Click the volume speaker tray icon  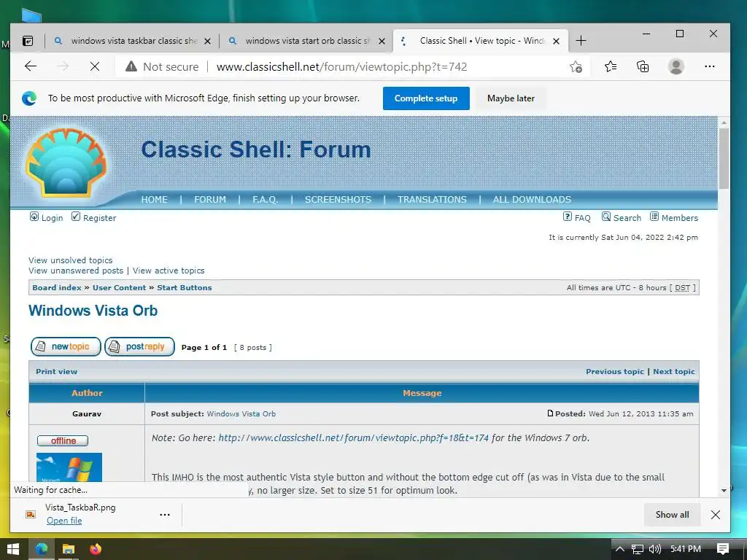click(655, 549)
